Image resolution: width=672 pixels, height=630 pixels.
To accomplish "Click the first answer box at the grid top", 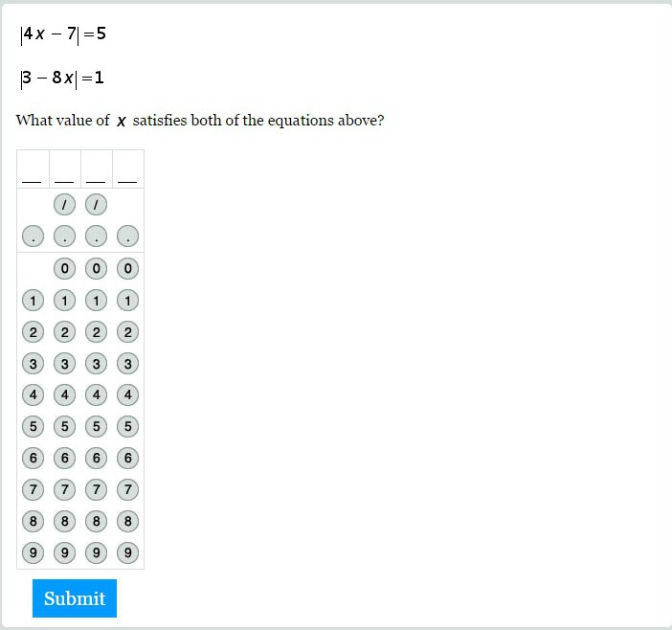I will coord(33,169).
